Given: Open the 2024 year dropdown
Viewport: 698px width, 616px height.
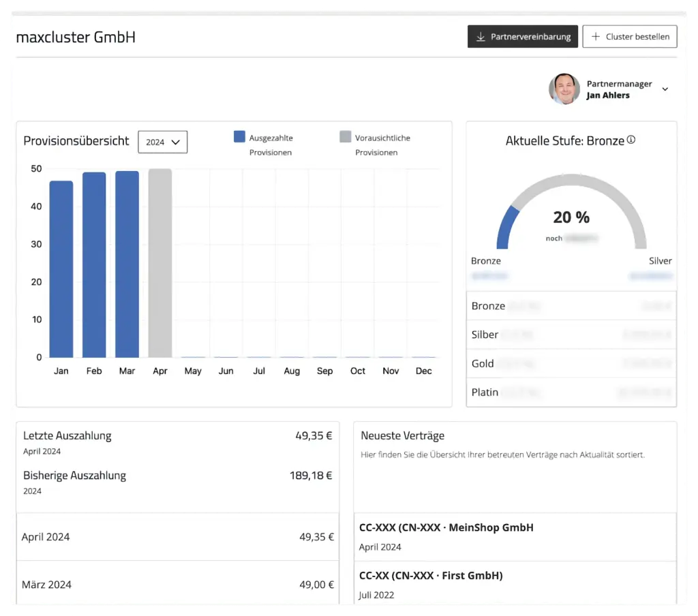Looking at the screenshot, I should point(162,142).
